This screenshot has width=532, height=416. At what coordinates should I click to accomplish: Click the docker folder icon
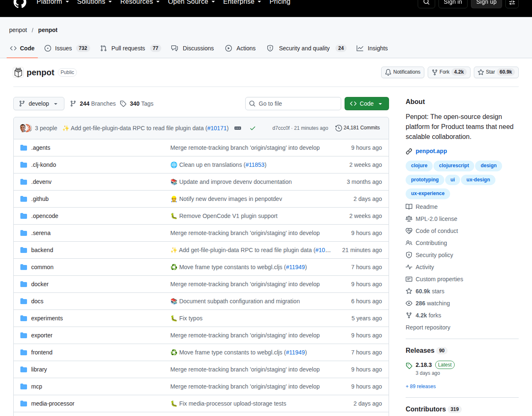pos(24,284)
